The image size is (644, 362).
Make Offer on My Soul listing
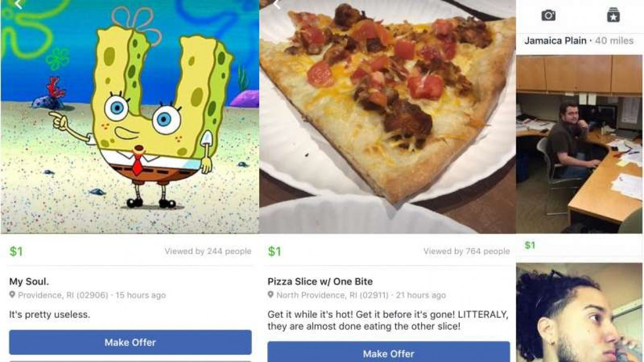[130, 342]
